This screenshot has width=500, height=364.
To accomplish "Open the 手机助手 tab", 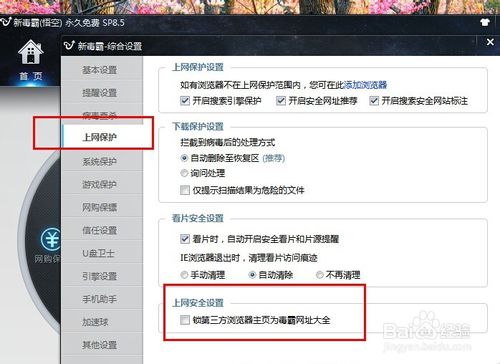I will [102, 299].
